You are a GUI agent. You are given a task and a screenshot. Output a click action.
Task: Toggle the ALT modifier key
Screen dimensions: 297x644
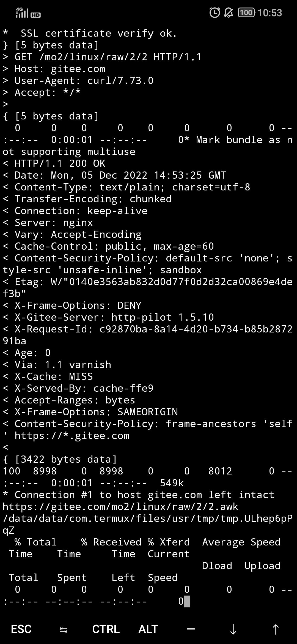tap(148, 629)
